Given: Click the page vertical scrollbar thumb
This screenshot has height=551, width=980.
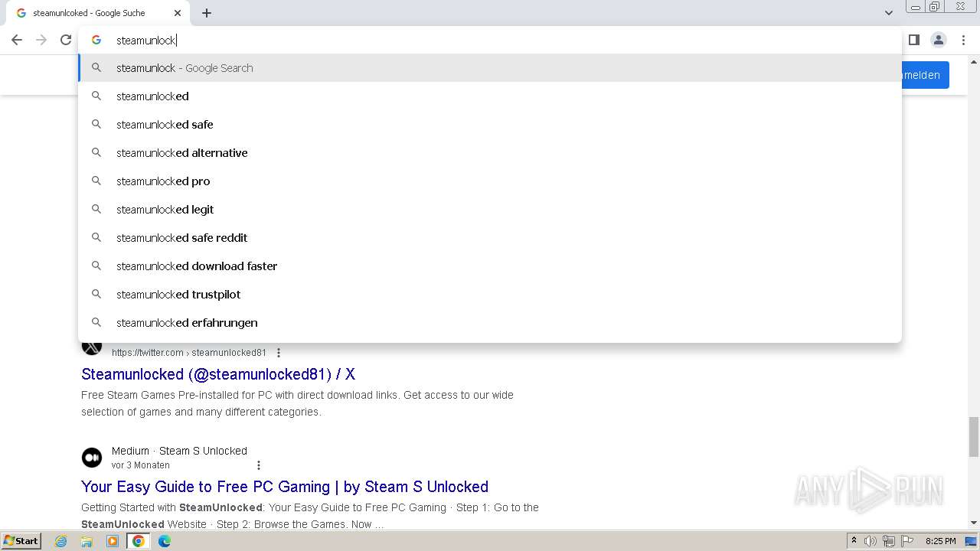Looking at the screenshot, I should pyautogui.click(x=973, y=436).
